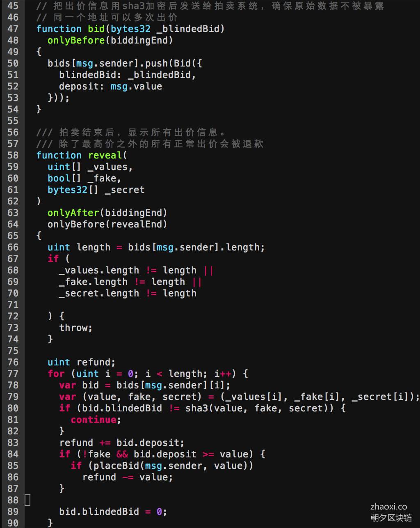The width and height of the screenshot is (420, 528).
Task: Click the '///' comment on line 57
Action: click(150, 144)
